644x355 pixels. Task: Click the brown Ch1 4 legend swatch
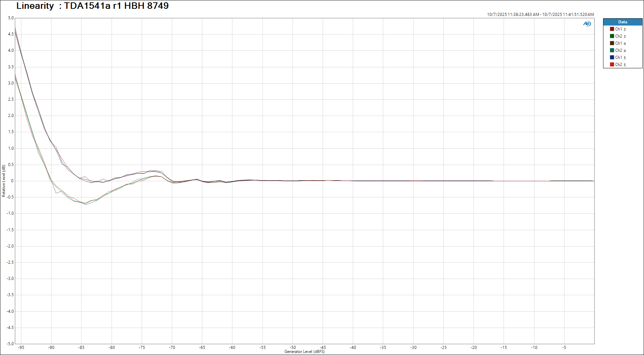(x=612, y=43)
